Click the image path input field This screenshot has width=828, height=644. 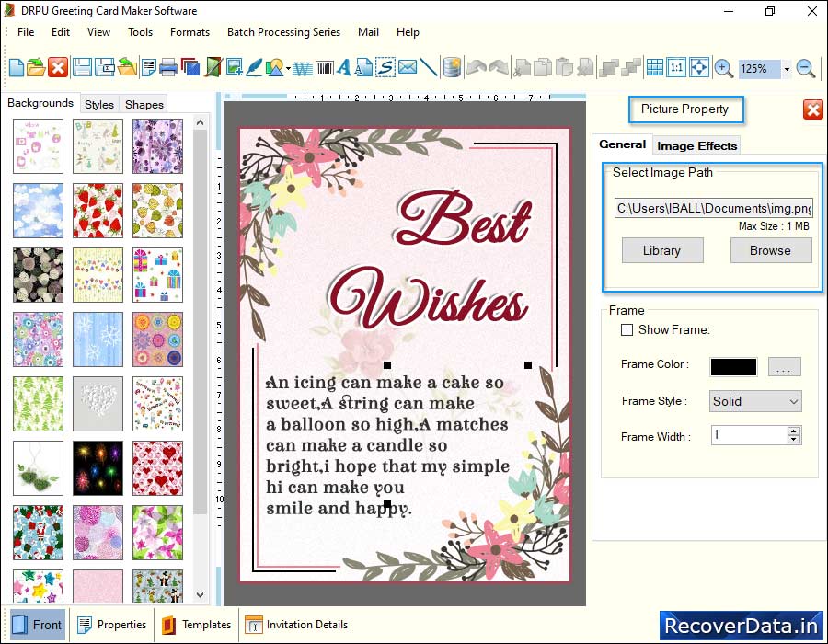[x=714, y=208]
